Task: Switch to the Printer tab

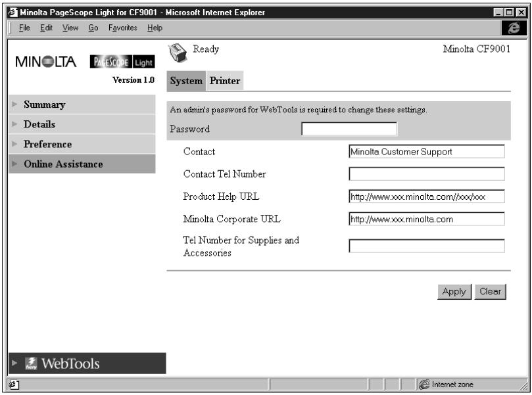Action: [225, 81]
